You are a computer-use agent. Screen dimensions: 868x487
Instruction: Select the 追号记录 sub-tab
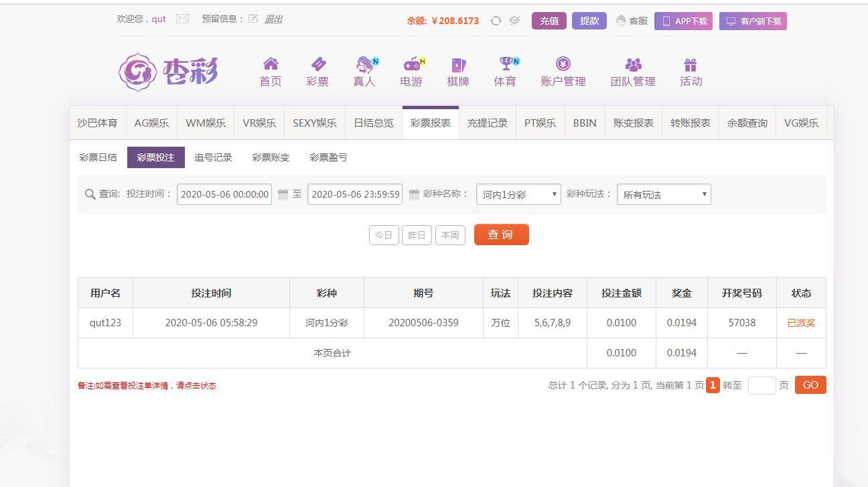213,157
